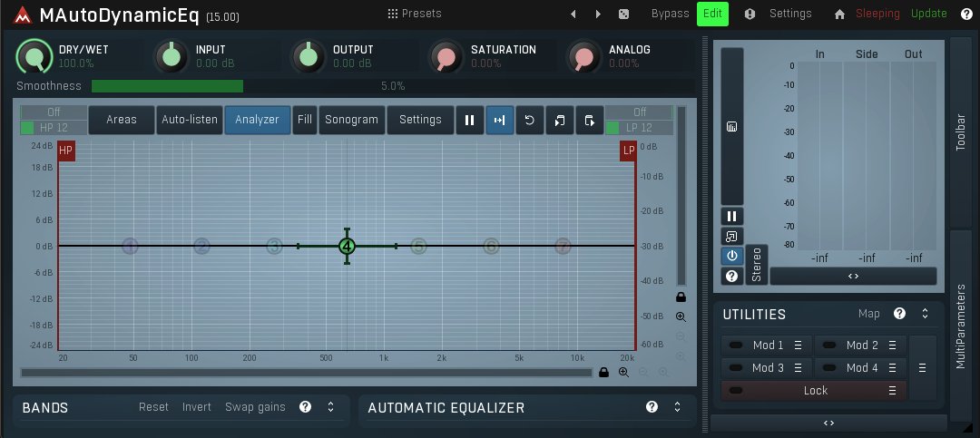
Task: Click the warning shield icon beside Settings
Action: click(x=750, y=15)
